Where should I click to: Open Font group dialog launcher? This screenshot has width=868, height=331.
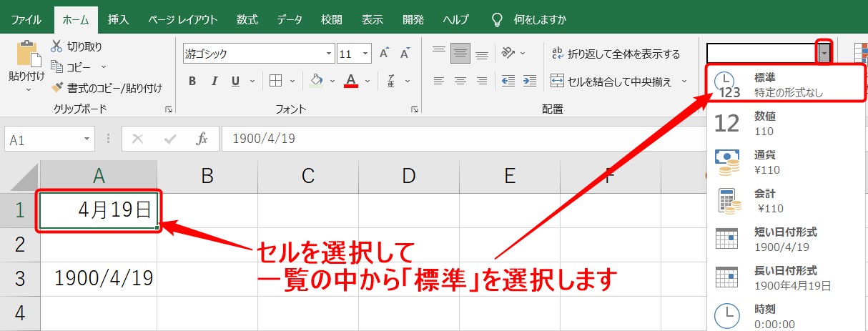pyautogui.click(x=414, y=109)
